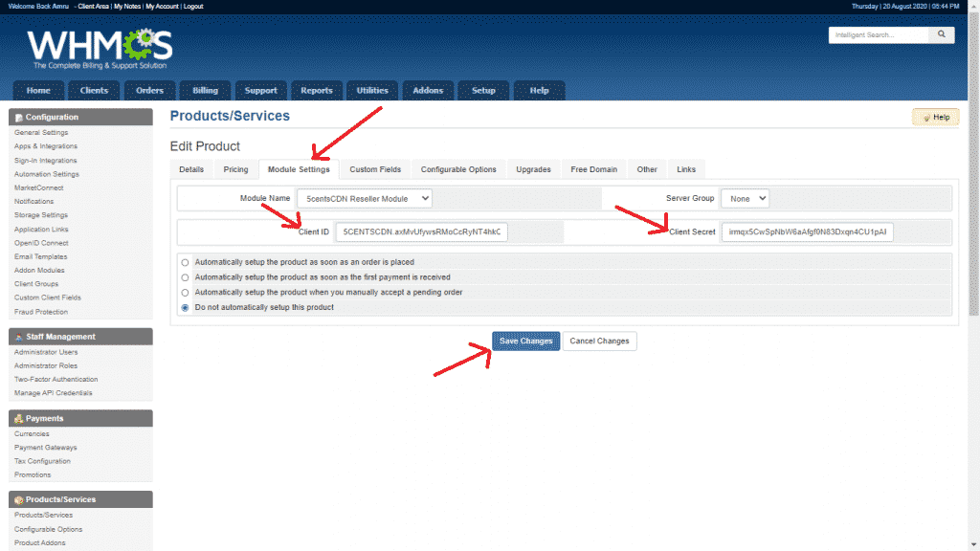Click the Client Secret input field
Screen dimensions: 980x551
[808, 231]
